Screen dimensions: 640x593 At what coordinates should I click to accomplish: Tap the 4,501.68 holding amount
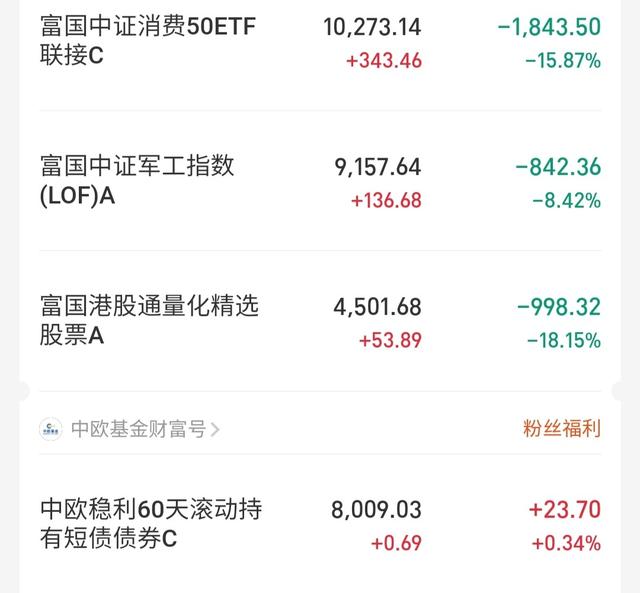(377, 307)
